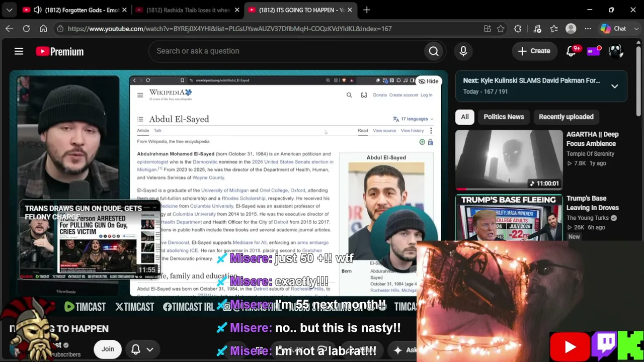Open the browser home page
Image resolution: width=644 pixels, height=362 pixels.
[43, 29]
